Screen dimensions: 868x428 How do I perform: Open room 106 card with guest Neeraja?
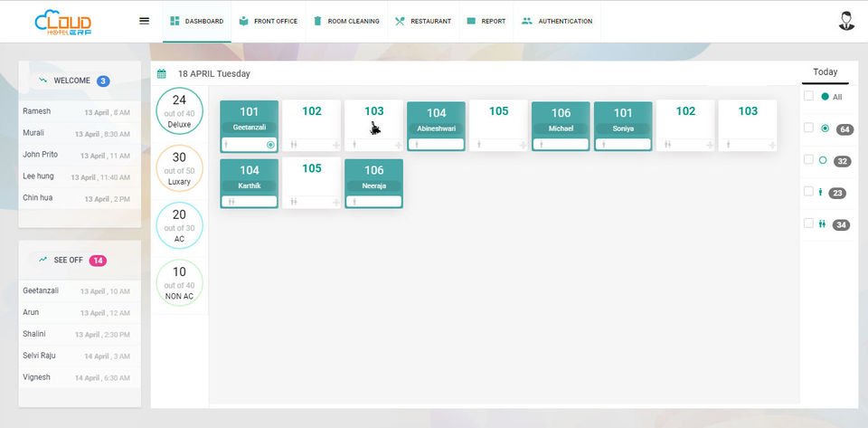point(373,184)
